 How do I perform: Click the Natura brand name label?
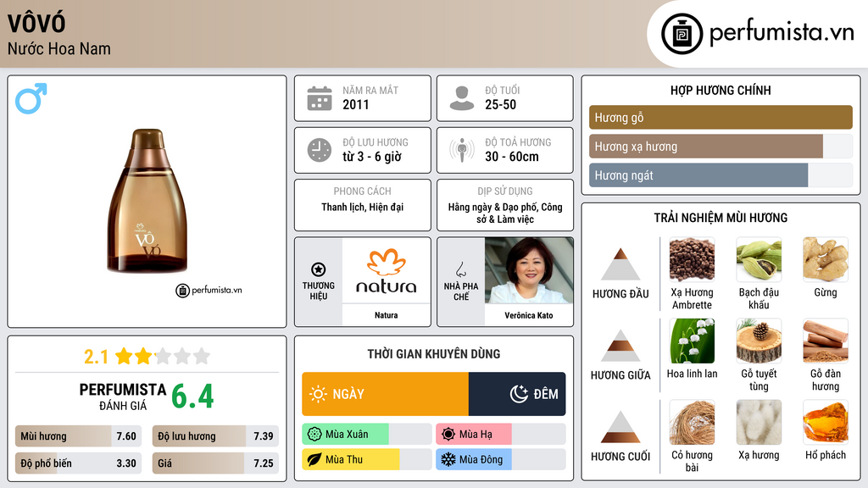386,315
